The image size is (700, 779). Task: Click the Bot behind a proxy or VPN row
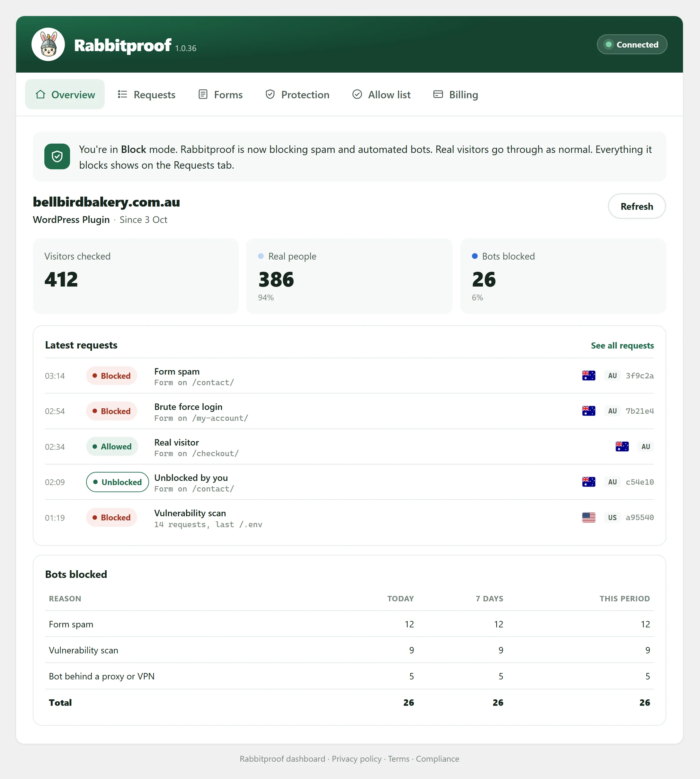349,676
